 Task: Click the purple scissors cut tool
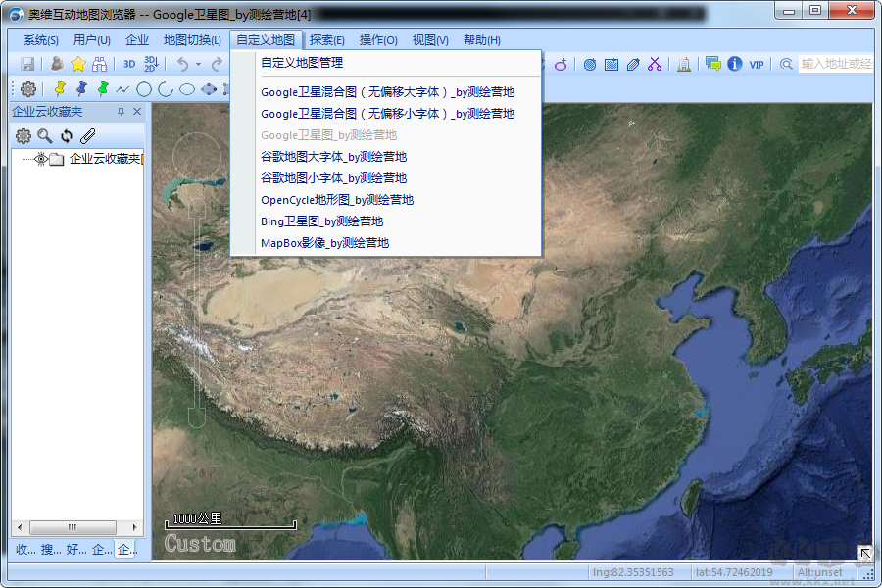pyautogui.click(x=653, y=63)
